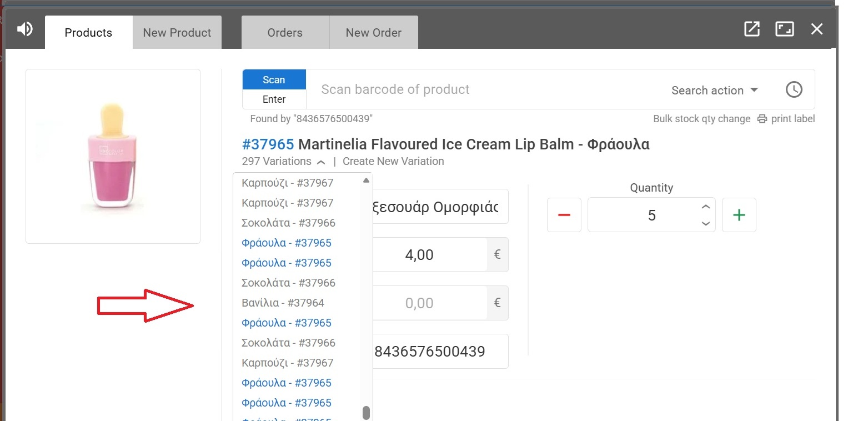Decrease quantity with red minus button
The width and height of the screenshot is (868, 421).
point(564,215)
